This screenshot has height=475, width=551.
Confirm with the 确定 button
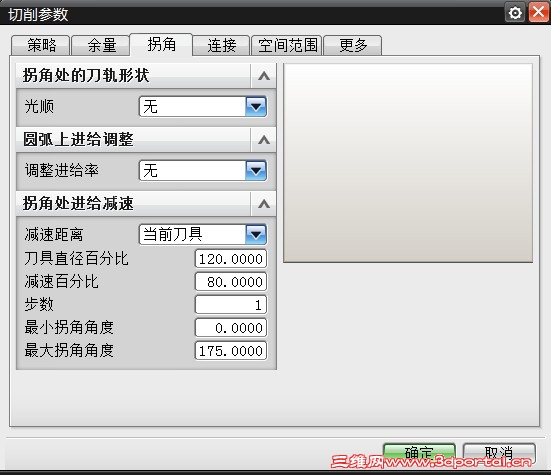[x=419, y=453]
